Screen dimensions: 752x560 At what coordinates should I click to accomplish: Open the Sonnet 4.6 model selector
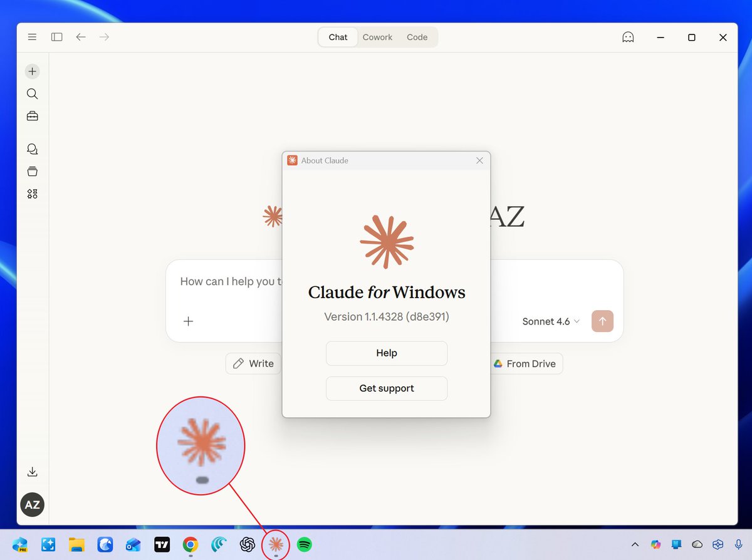point(551,321)
